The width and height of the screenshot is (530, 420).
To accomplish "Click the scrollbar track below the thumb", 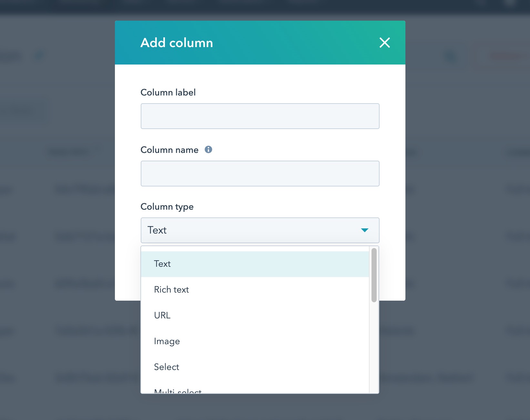I will pos(374,348).
